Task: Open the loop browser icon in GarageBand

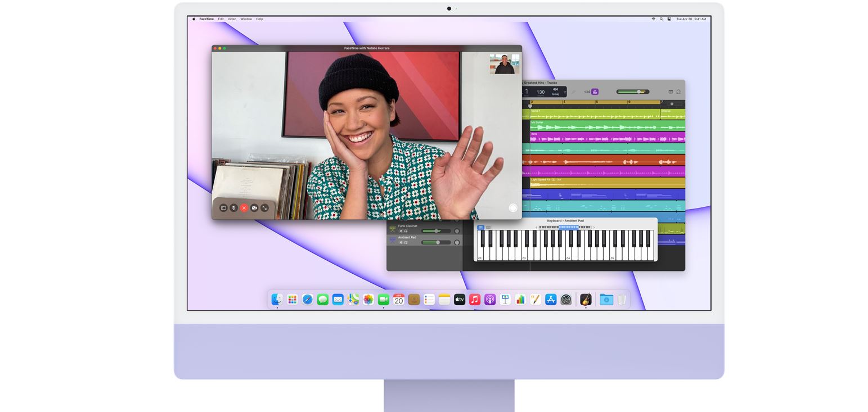Action: pos(678,92)
